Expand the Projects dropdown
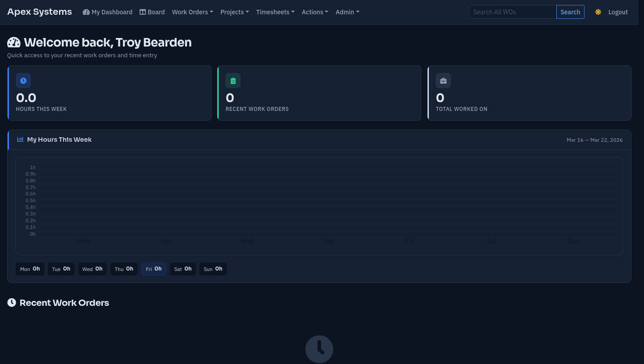This screenshot has width=644, height=364. point(234,12)
